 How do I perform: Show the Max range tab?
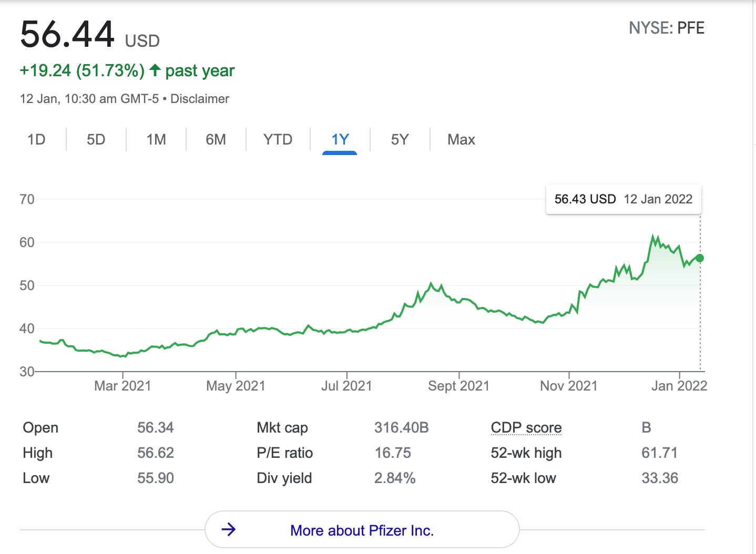coord(461,140)
